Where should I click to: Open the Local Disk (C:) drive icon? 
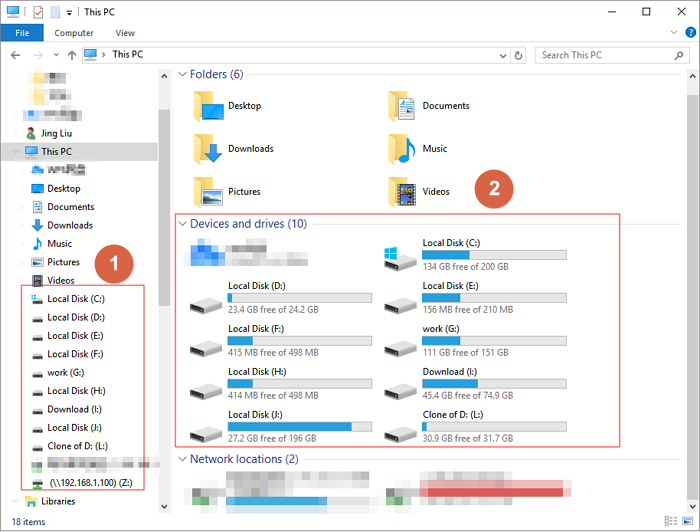(400, 260)
